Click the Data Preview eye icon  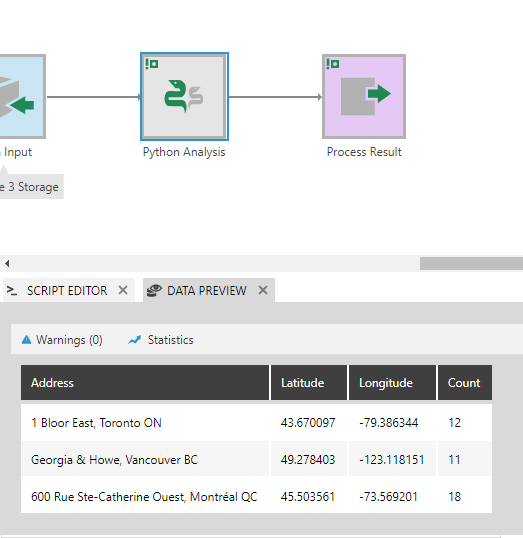point(154,291)
